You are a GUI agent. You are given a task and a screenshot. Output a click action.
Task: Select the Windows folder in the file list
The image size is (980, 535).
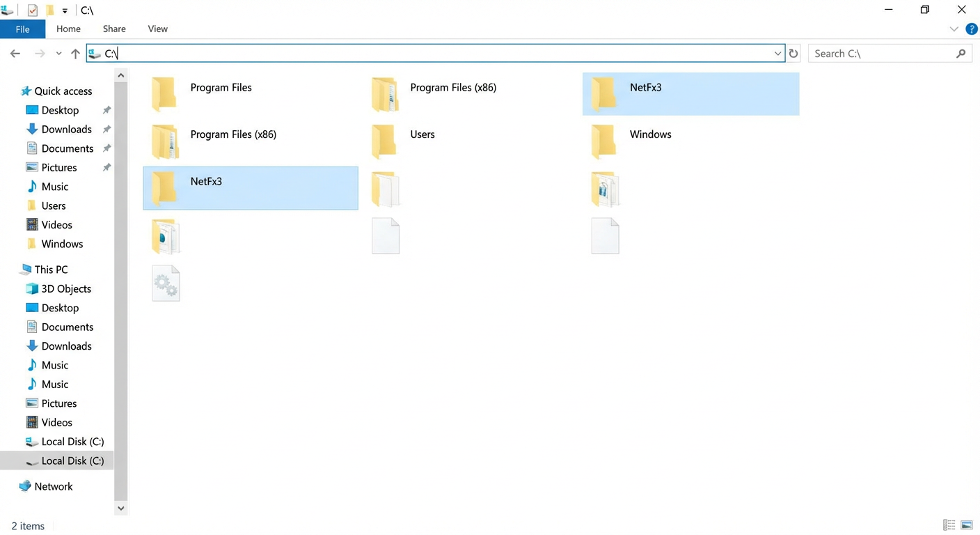(649, 134)
